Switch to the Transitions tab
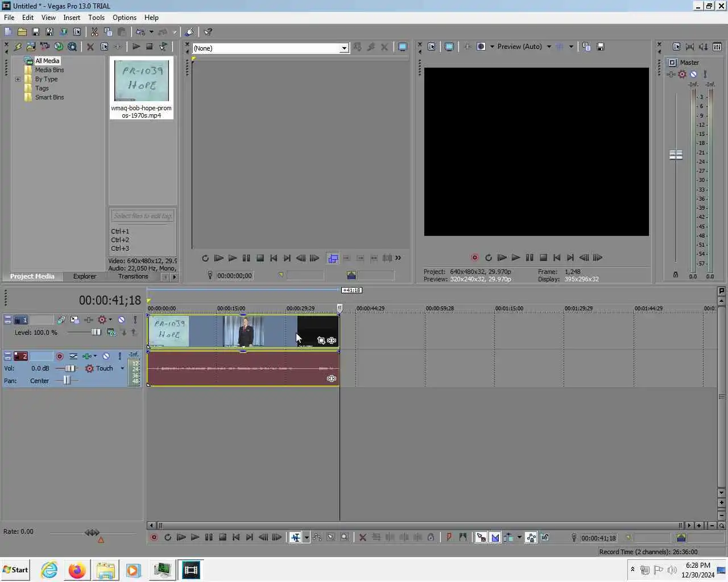This screenshot has width=728, height=582. (x=133, y=276)
